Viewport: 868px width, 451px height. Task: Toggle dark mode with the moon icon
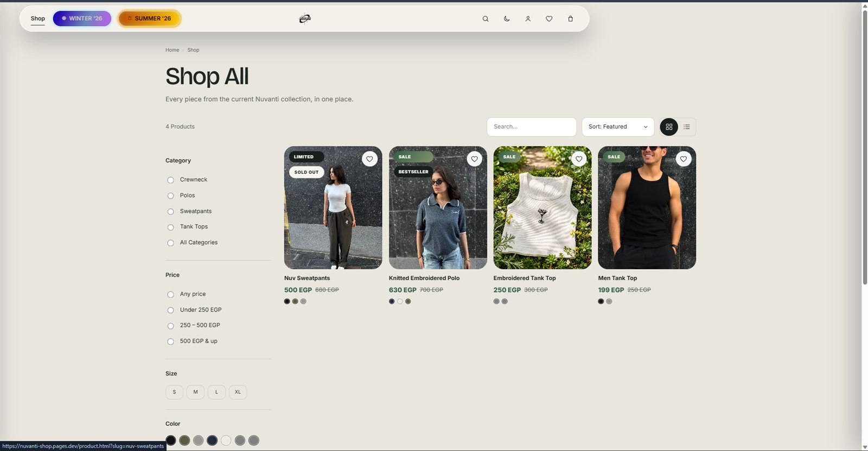pos(507,18)
